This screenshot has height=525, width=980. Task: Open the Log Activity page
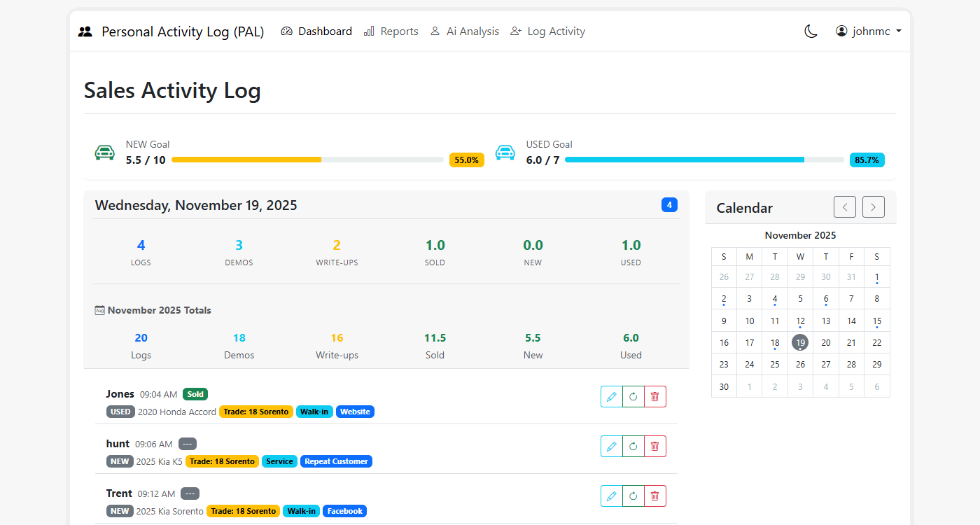[547, 31]
